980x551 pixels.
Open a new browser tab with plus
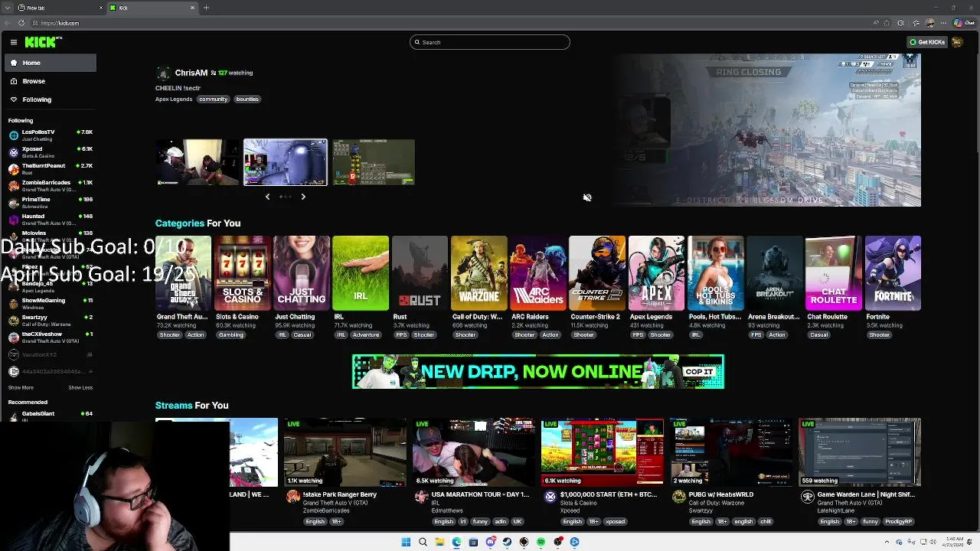(206, 8)
